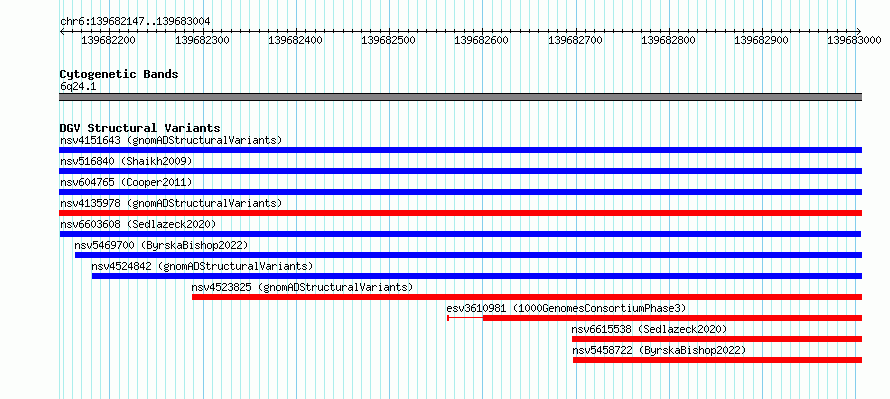Select the thick red bar for esv3610981
The height and width of the screenshot is (399, 890).
[673, 318]
